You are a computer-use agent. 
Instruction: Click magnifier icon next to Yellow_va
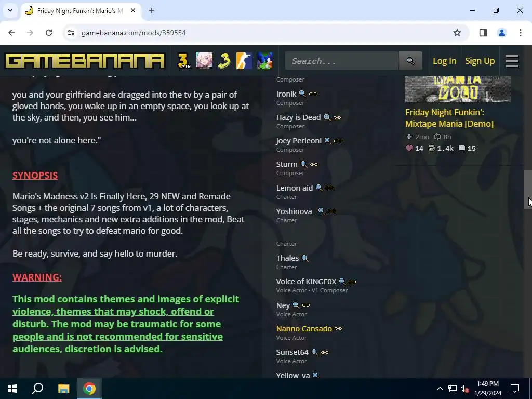pyautogui.click(x=315, y=375)
